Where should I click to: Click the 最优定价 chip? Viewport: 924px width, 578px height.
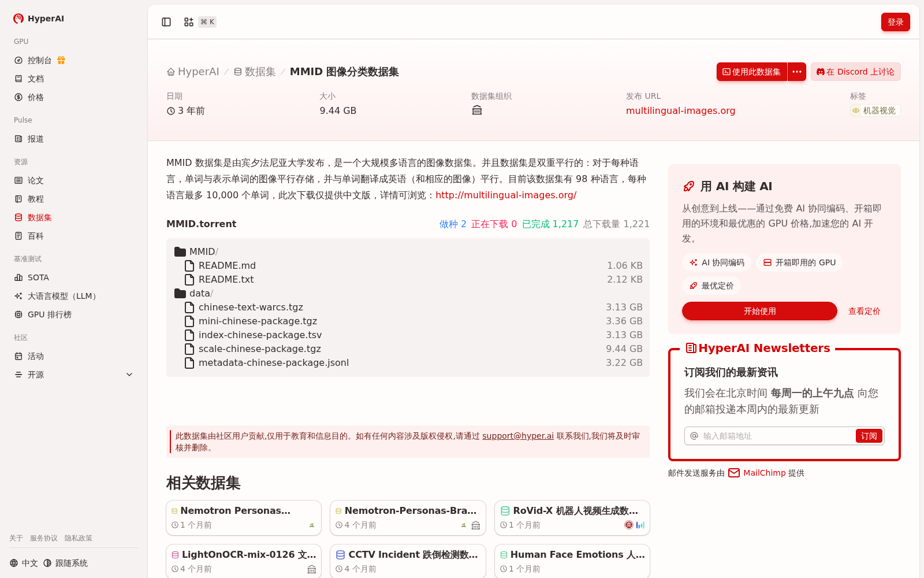(x=711, y=286)
